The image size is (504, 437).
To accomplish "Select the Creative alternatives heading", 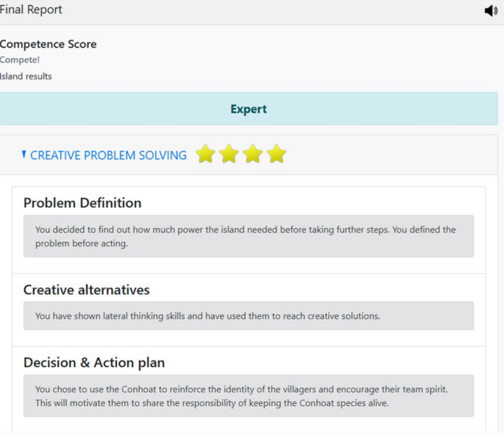I will pos(86,290).
